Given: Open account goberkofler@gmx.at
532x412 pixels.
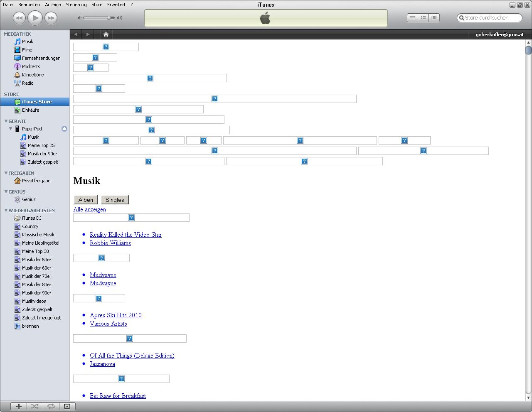Looking at the screenshot, I should pos(500,34).
